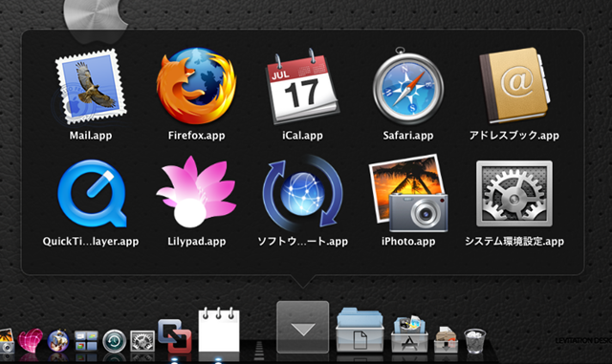
Task: Open Spaces from the Dock
Action: coord(86,341)
